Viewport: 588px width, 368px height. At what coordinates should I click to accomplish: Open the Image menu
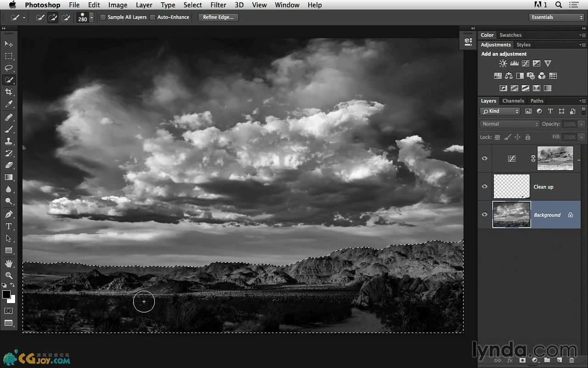pos(118,5)
